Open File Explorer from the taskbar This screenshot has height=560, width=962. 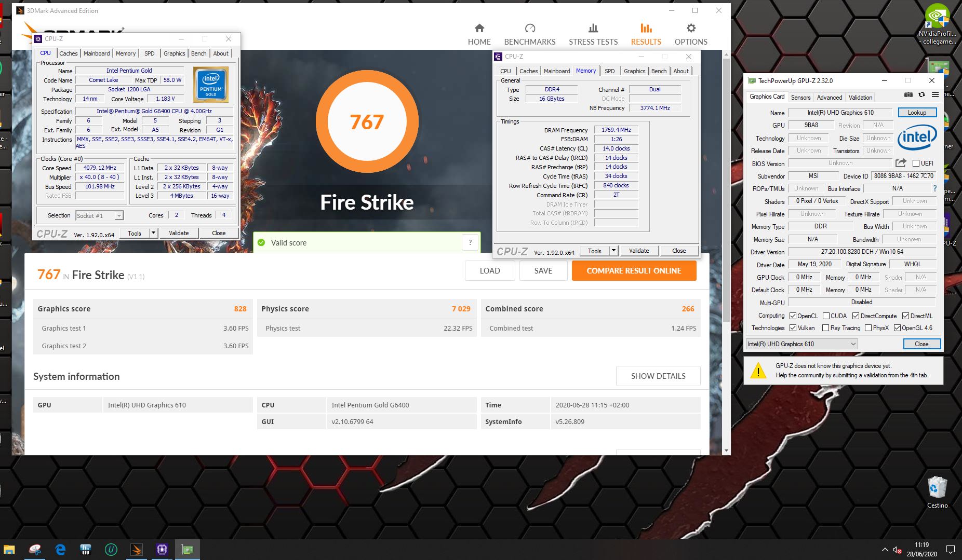[9, 549]
